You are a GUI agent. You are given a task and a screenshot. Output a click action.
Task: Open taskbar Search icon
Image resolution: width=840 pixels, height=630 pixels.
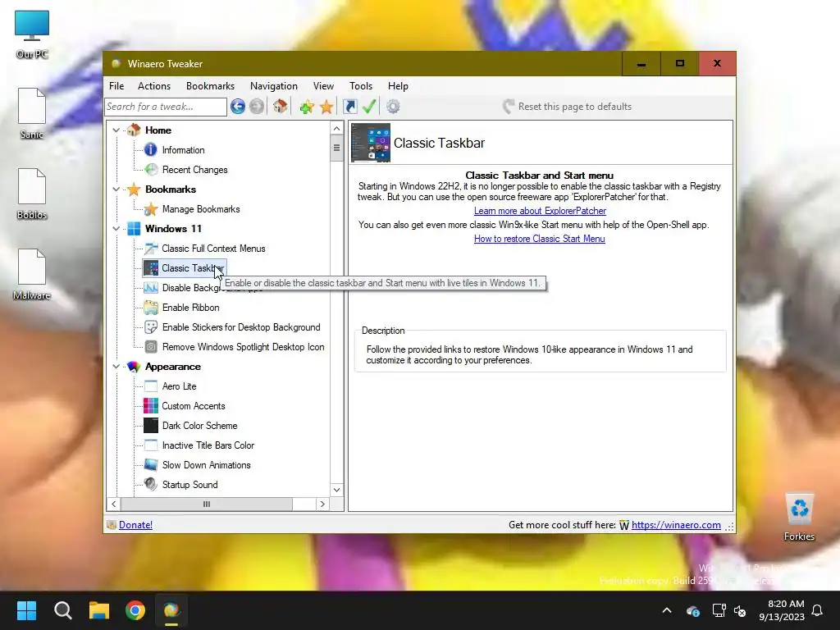(62, 610)
